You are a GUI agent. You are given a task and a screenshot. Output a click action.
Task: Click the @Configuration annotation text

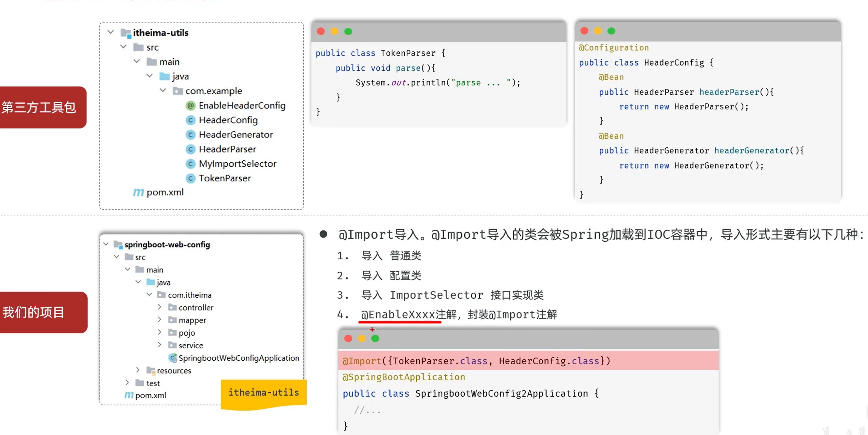tap(614, 48)
